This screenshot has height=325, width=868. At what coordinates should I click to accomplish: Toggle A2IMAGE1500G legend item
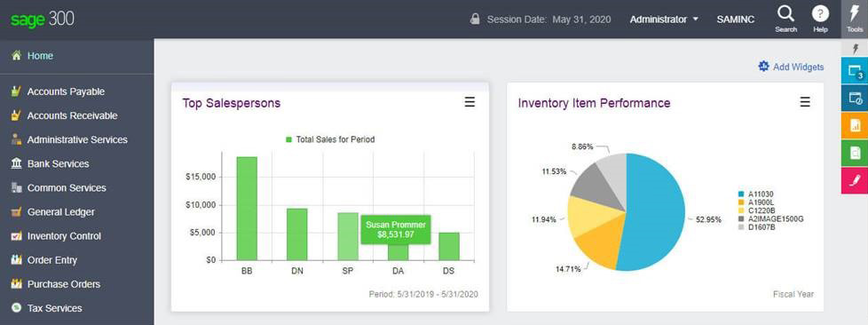click(x=770, y=219)
